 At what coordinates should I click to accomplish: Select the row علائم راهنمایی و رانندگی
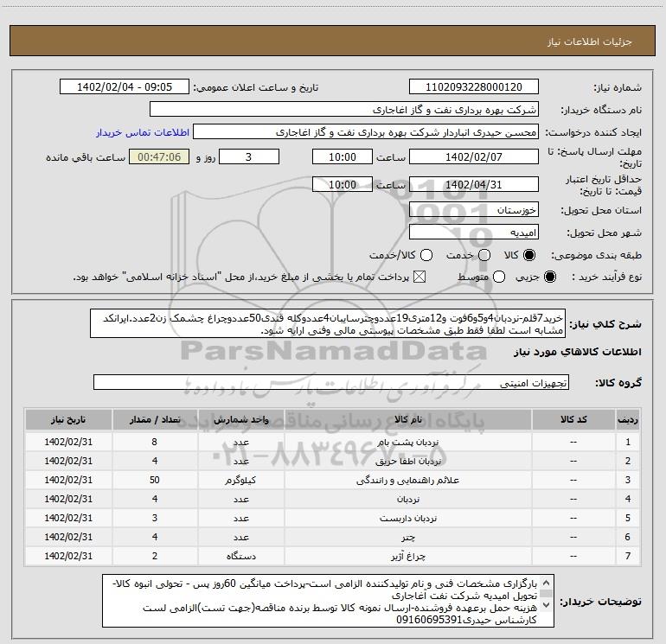click(x=333, y=480)
